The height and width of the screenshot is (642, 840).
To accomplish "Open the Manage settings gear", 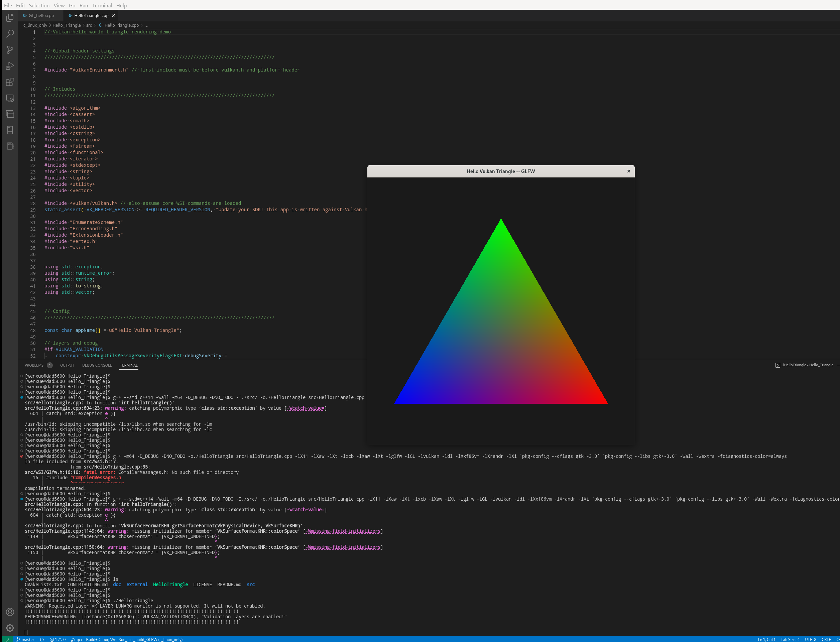I will [10, 628].
